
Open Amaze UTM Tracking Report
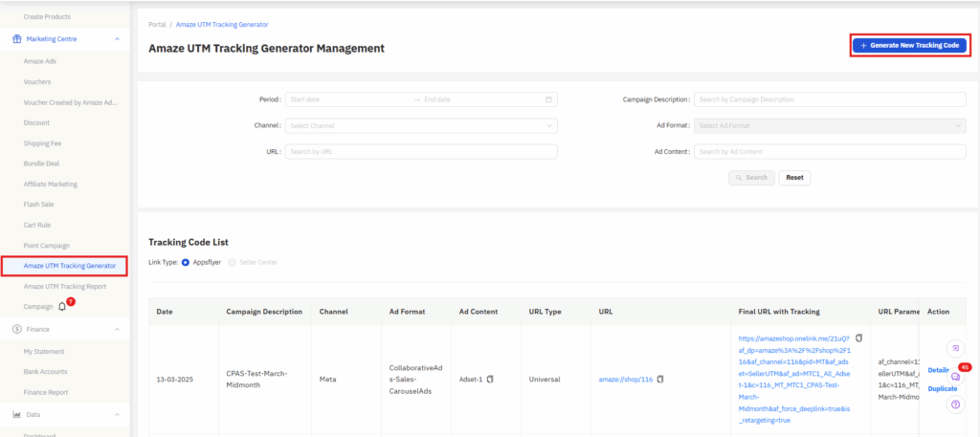coord(64,286)
